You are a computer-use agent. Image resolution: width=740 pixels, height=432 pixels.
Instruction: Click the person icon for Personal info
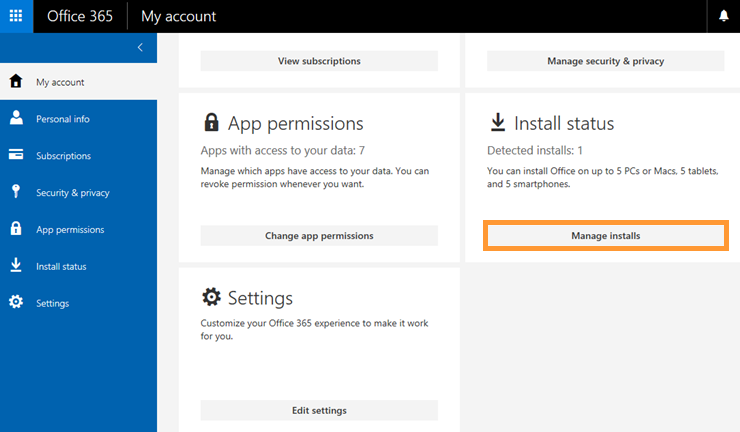16,118
